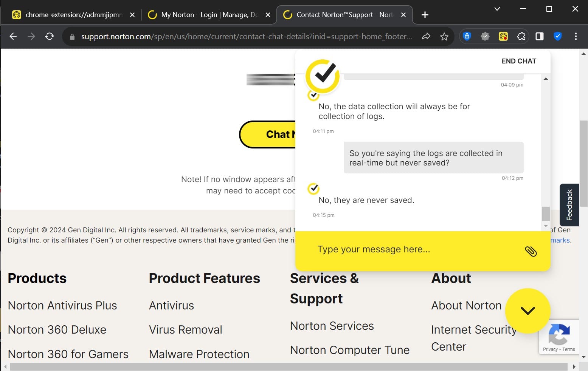Open the yellow Norton extension icon
The width and height of the screenshot is (588, 371).
click(x=503, y=36)
